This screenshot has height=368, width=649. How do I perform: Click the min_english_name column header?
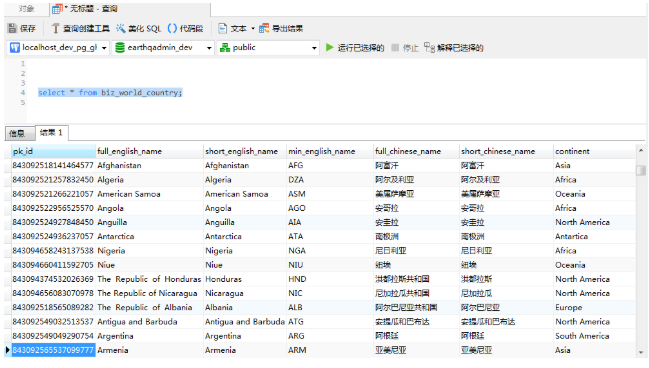[x=330, y=152]
